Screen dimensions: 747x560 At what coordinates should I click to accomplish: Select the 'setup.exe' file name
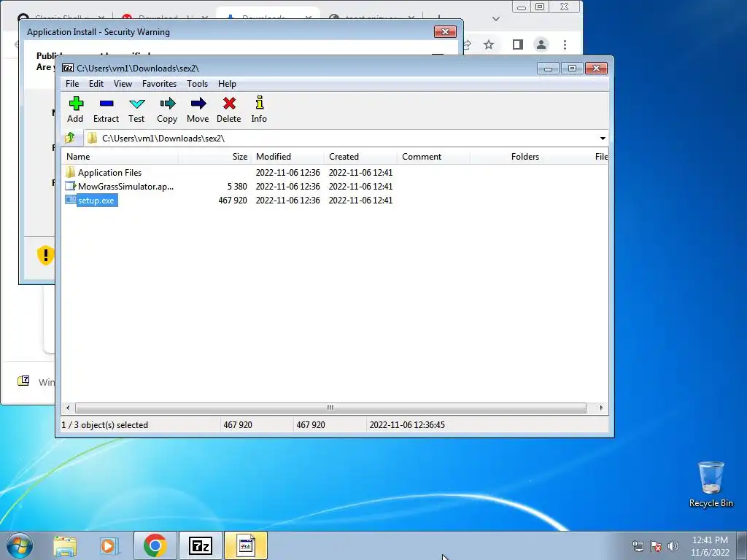point(96,201)
